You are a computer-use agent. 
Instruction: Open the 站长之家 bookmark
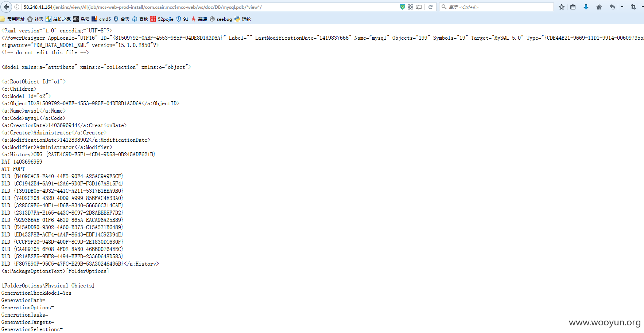click(58, 19)
